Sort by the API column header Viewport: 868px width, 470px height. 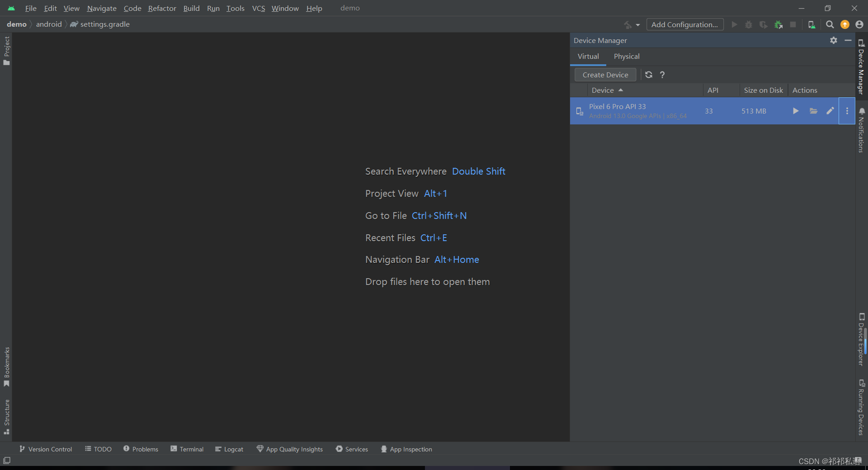(x=721, y=90)
